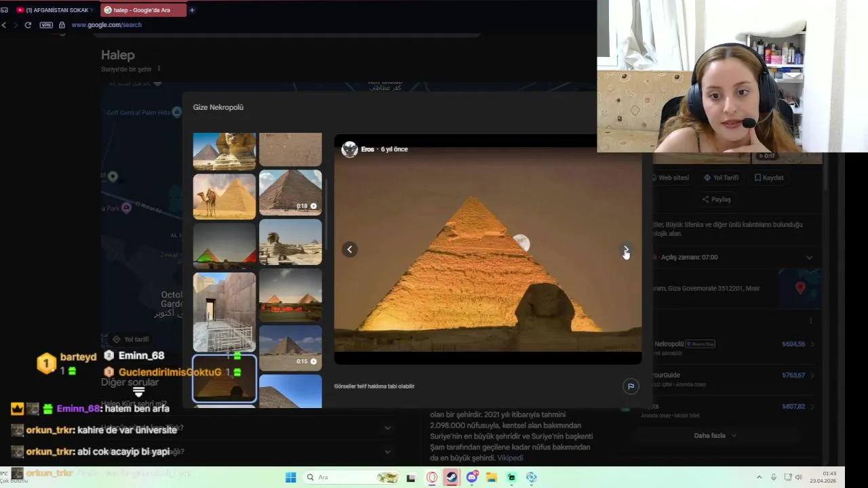Click the microphone tray icon
The width and height of the screenshot is (868, 488).
pos(773,477)
